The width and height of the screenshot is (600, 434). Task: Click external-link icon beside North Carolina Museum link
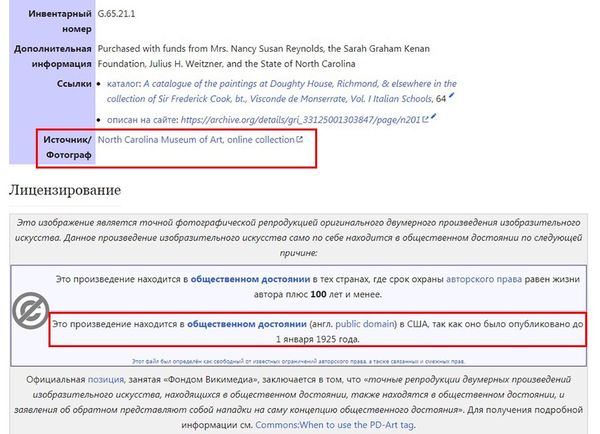(299, 140)
